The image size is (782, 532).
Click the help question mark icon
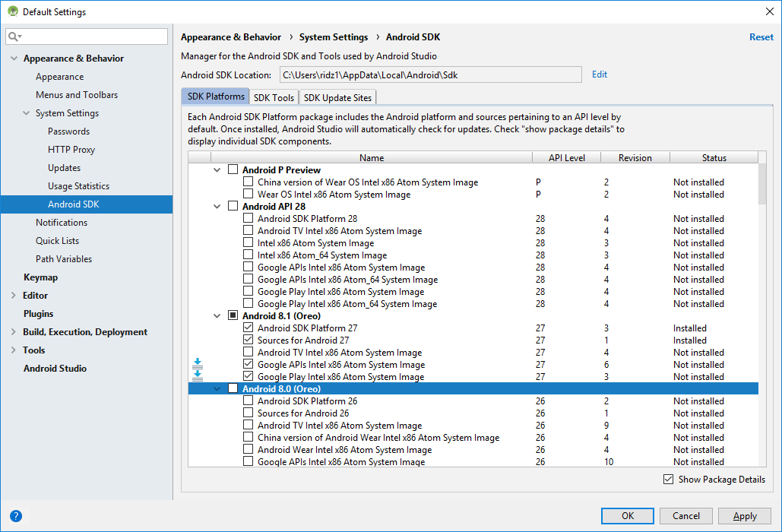click(16, 516)
